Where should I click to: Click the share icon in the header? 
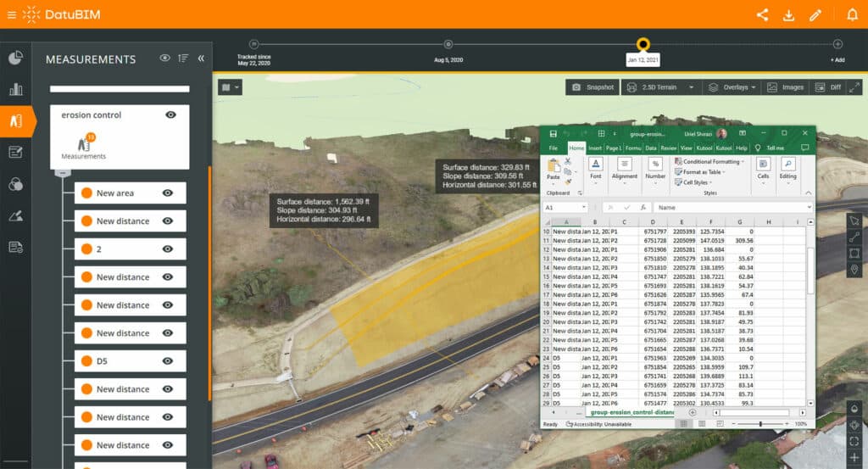click(762, 14)
